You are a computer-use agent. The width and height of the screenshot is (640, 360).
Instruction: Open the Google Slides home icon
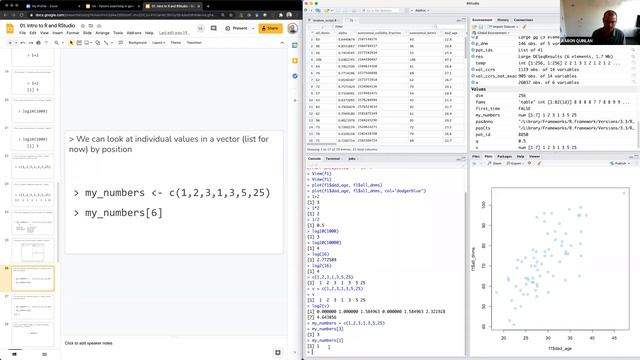[x=10, y=28]
